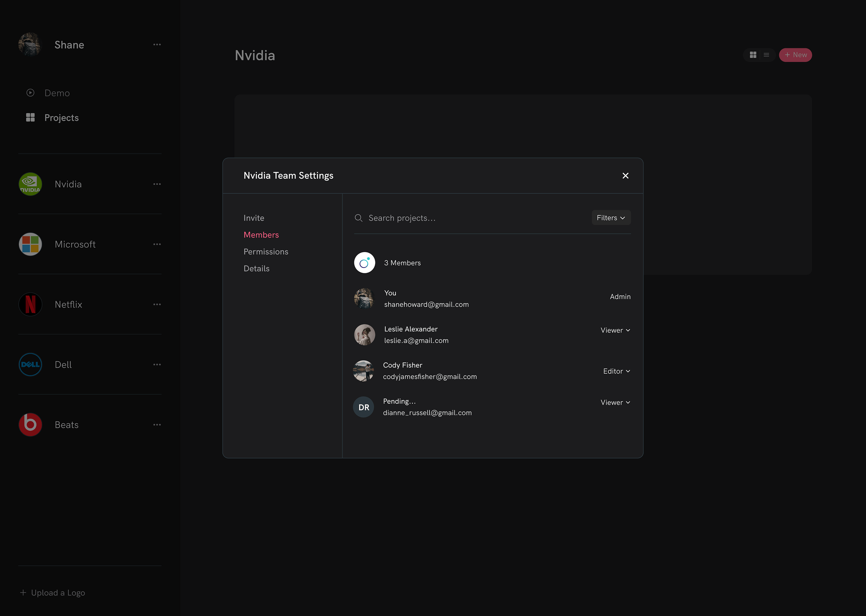The image size is (866, 616).
Task: Click Cody Fisher's profile picture
Action: [x=364, y=371]
